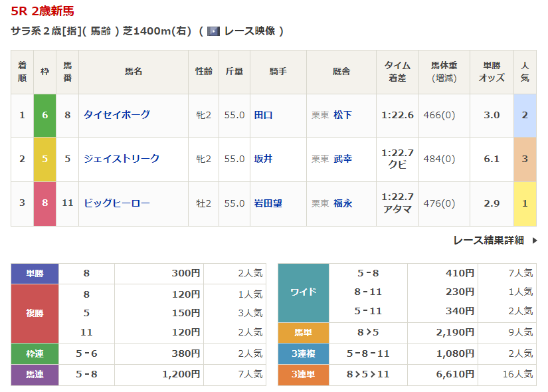Open horse ジェイストリーク page

click(122, 159)
